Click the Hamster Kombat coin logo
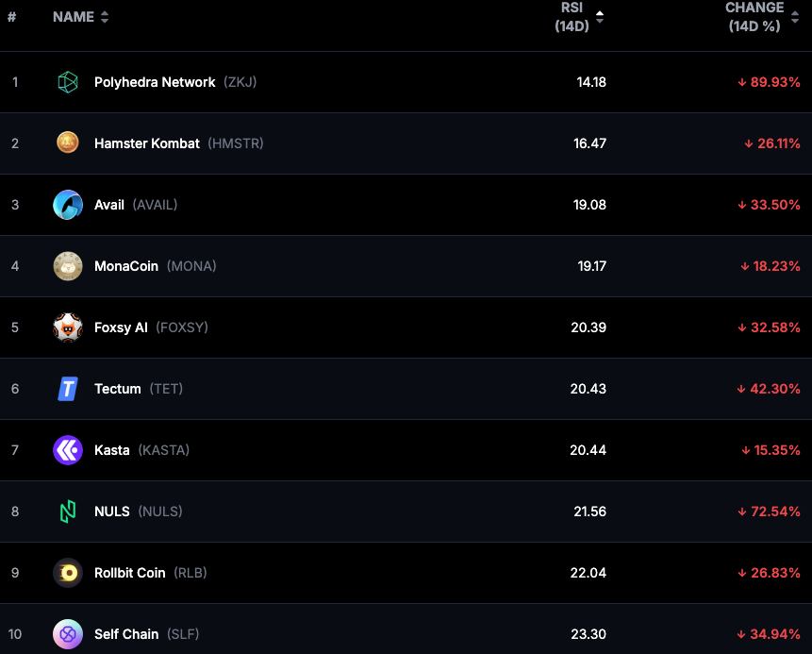Viewport: 812px width, 654px height. point(68,143)
